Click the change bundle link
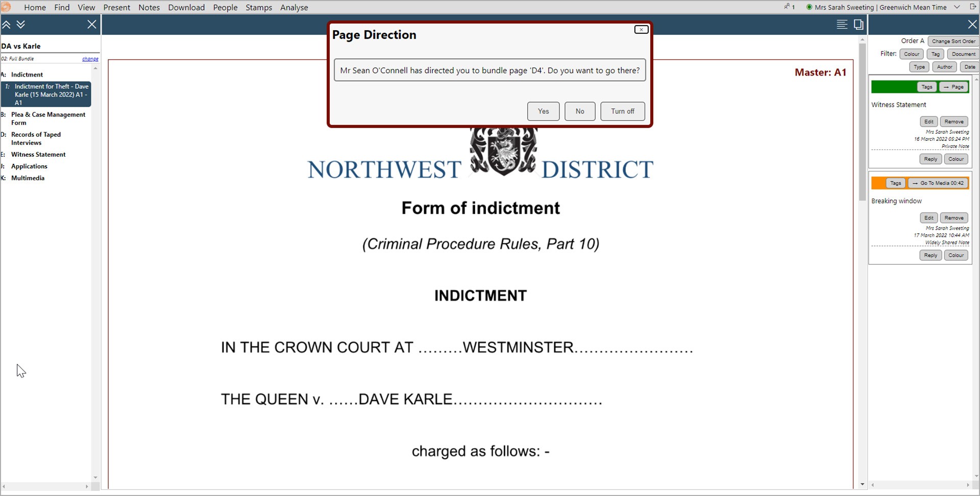This screenshot has height=496, width=980. click(x=90, y=59)
